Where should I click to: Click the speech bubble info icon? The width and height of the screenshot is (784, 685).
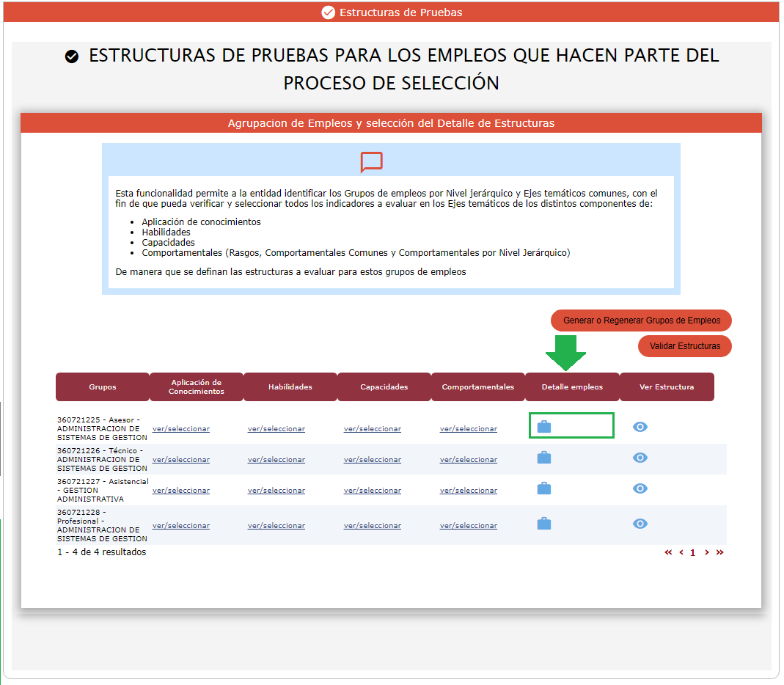[371, 162]
